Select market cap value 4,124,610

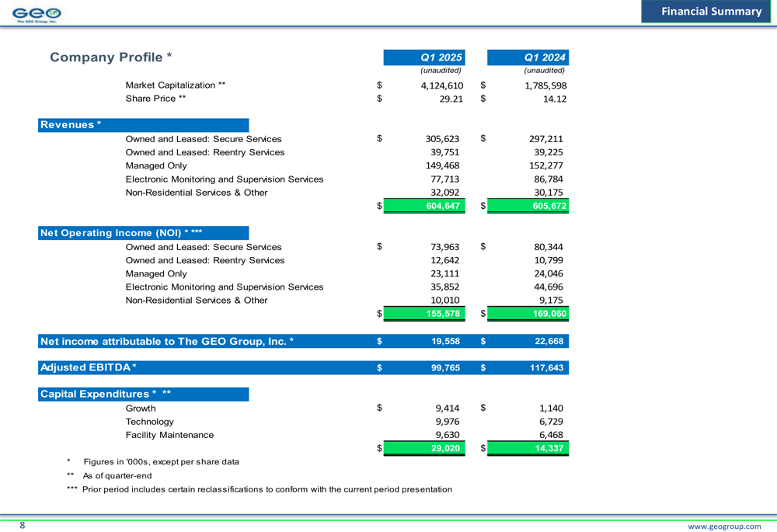coord(442,85)
